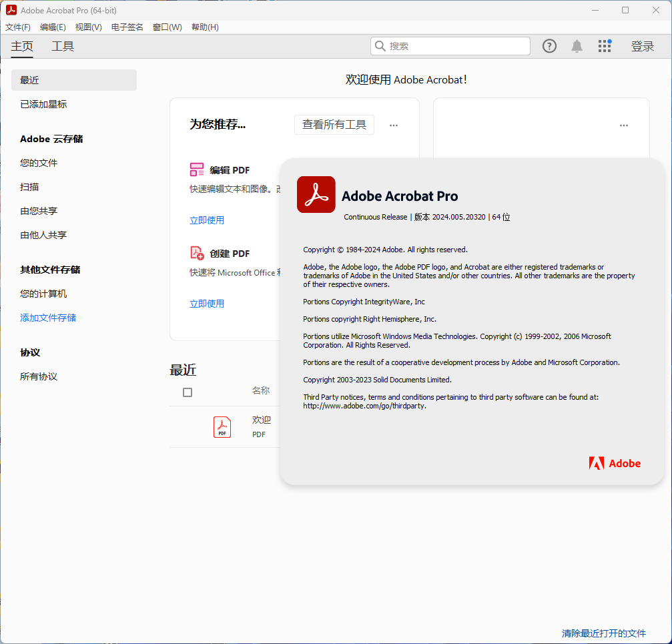This screenshot has height=644, width=672.
Task: Open the 编辑 PDF tool icon
Action: 197,170
